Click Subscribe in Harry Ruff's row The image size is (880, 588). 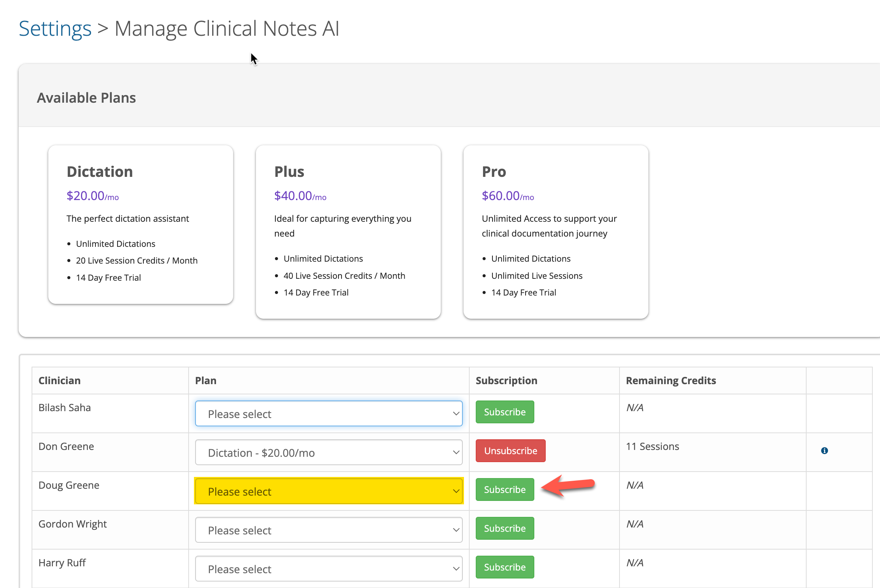pyautogui.click(x=505, y=567)
